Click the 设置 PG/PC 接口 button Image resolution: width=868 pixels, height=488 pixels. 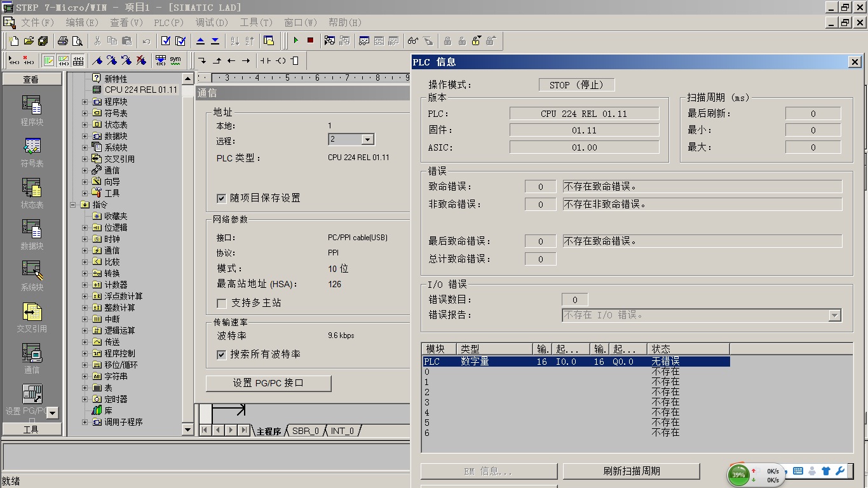click(268, 383)
